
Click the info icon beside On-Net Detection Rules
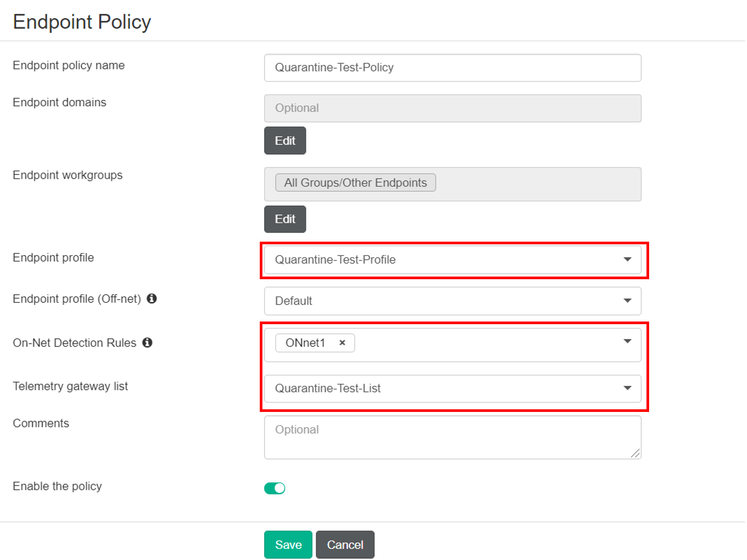click(x=148, y=343)
